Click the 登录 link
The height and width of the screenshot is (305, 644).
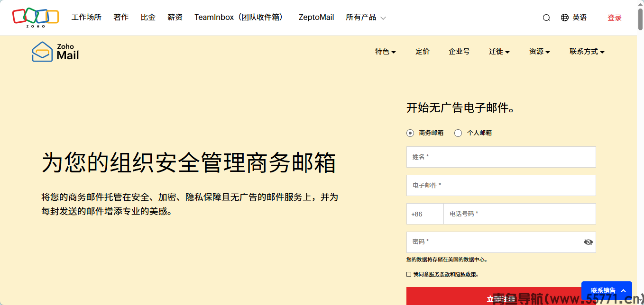click(x=615, y=18)
